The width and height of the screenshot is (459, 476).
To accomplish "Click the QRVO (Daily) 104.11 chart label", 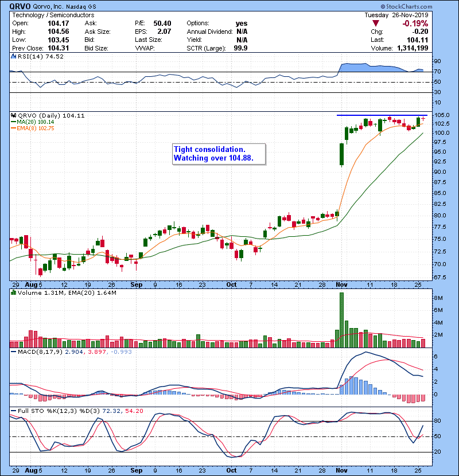I will (51, 115).
